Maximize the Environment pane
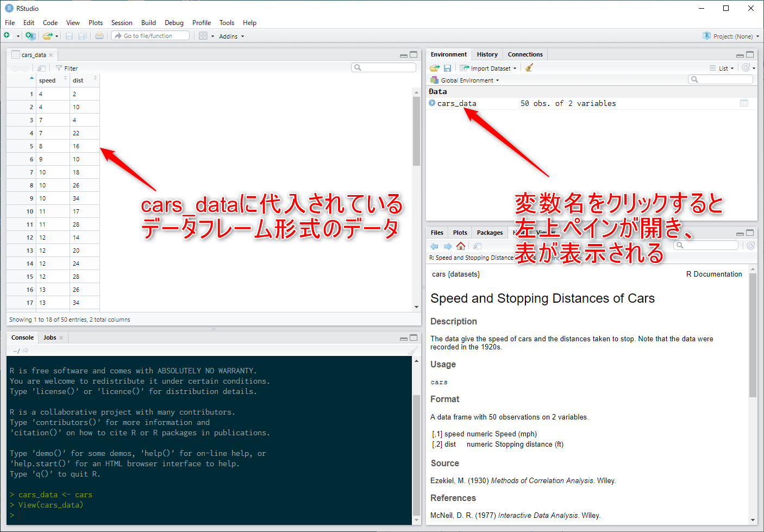The height and width of the screenshot is (532, 764). click(x=750, y=54)
